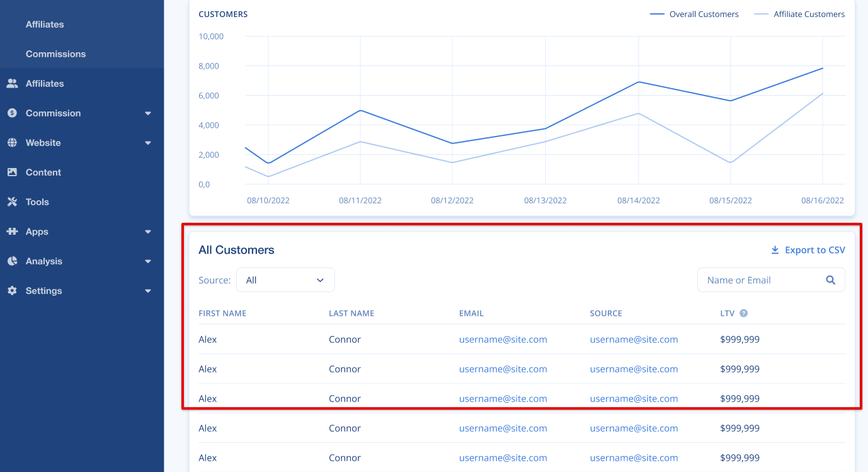Expand the Website menu caret
This screenshot has width=868, height=472.
(x=148, y=143)
